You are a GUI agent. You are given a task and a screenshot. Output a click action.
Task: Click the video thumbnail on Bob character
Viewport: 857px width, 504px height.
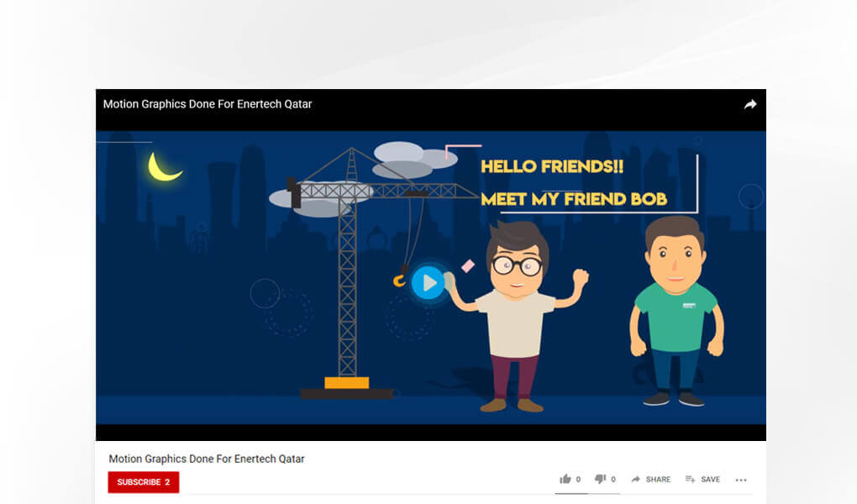click(676, 311)
